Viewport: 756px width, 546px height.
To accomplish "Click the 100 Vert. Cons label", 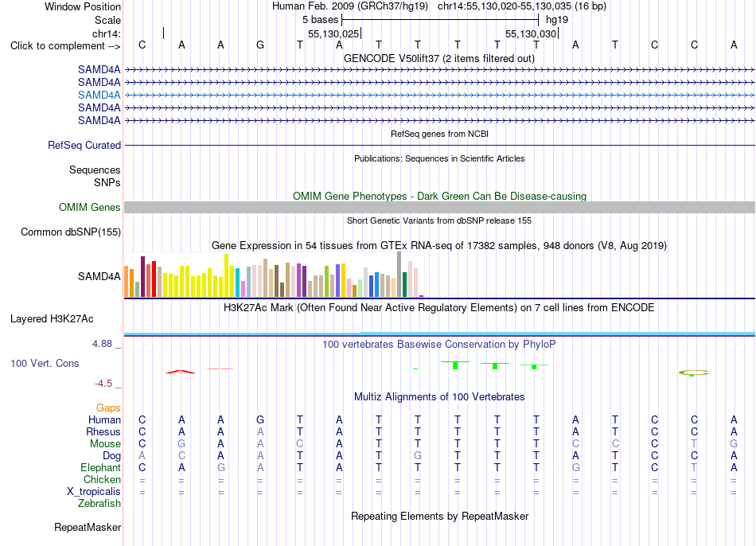I will (x=45, y=363).
